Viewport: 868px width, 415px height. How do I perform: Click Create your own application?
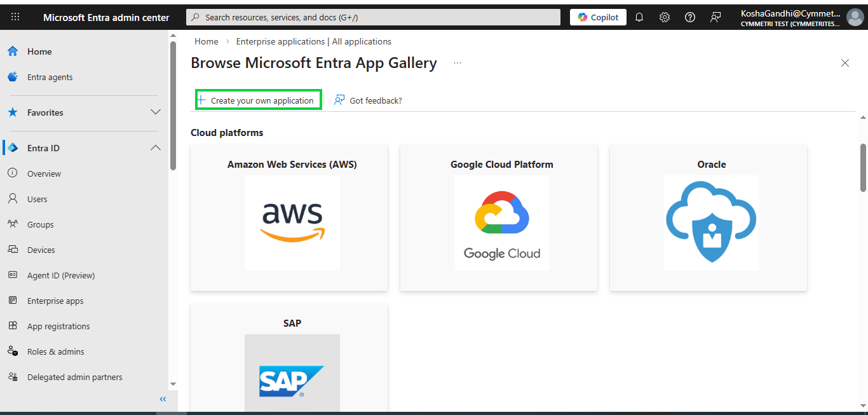pyautogui.click(x=258, y=100)
